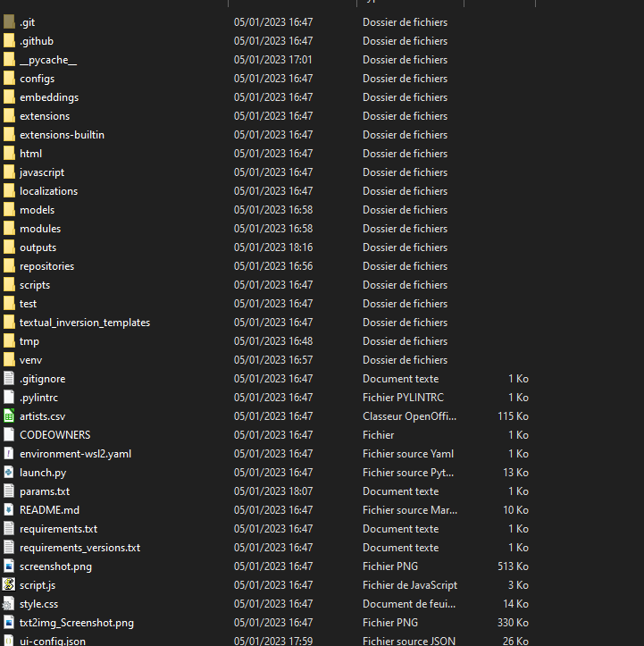Click the 14 Ko size of style.css

516,604
